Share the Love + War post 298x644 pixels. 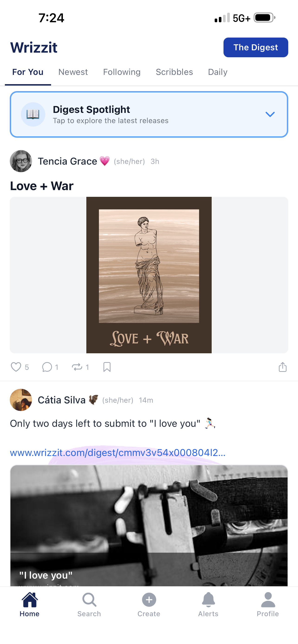pyautogui.click(x=282, y=367)
